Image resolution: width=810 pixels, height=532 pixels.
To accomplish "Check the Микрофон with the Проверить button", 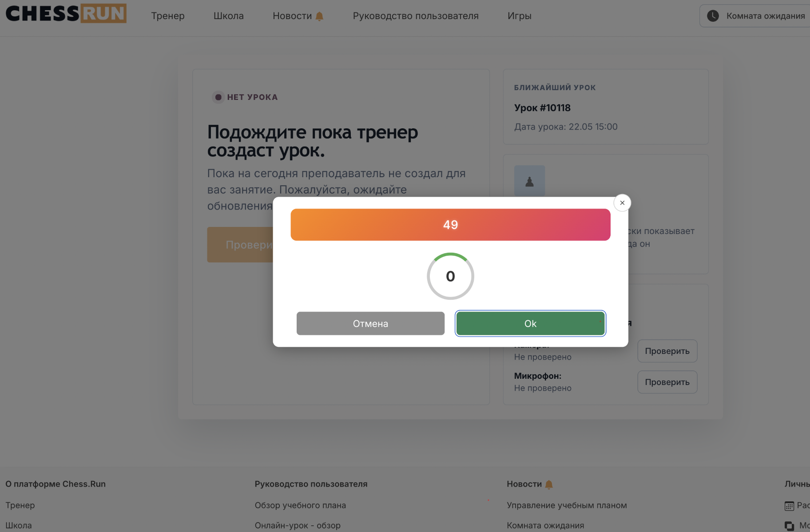I will pyautogui.click(x=667, y=382).
